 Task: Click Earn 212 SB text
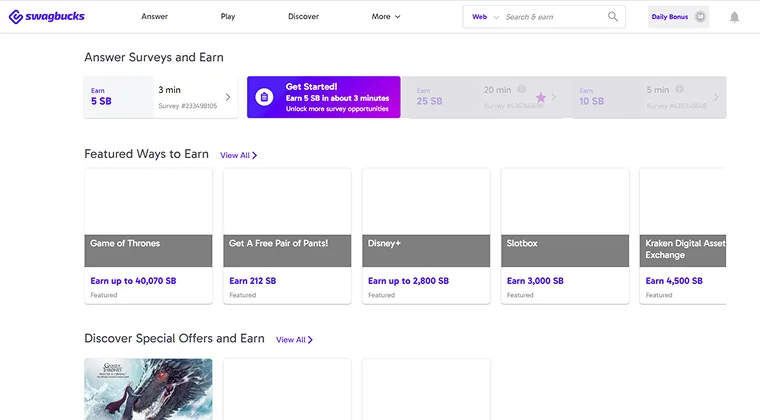[x=253, y=281]
